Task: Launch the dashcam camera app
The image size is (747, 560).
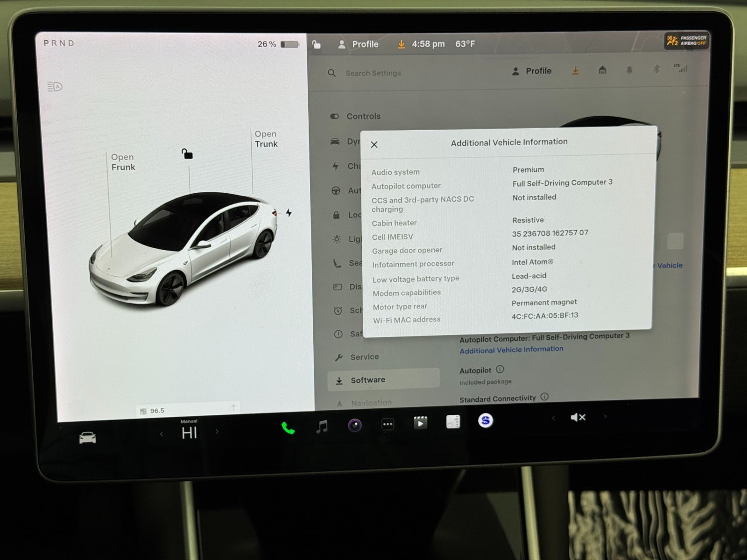Action: (355, 425)
